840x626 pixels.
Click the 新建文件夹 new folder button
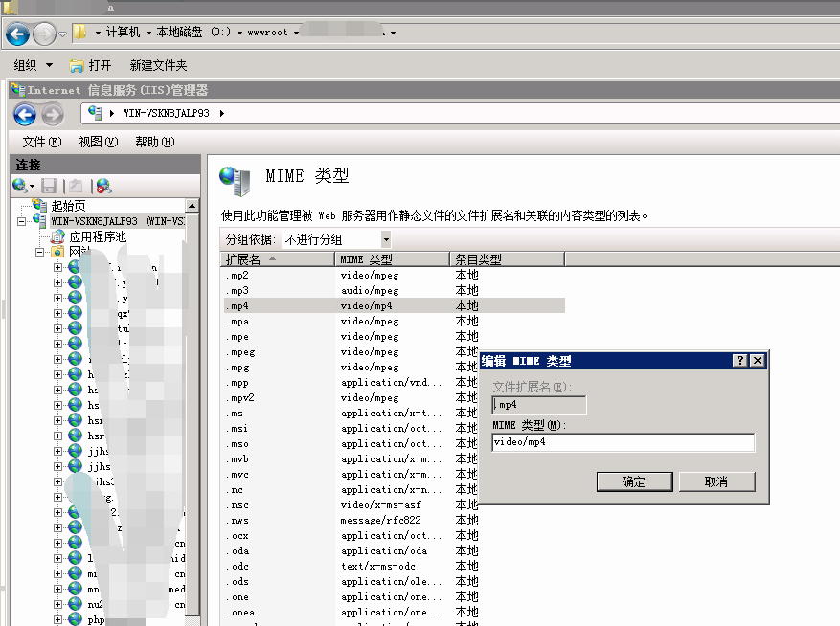pyautogui.click(x=158, y=65)
